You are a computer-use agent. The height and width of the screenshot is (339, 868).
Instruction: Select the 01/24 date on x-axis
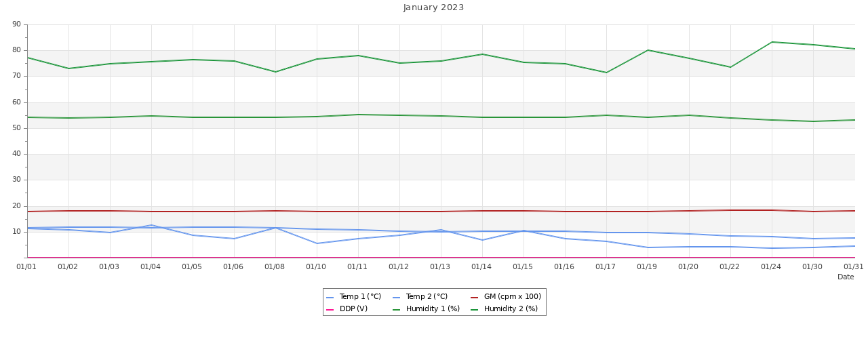pyautogui.click(x=771, y=266)
